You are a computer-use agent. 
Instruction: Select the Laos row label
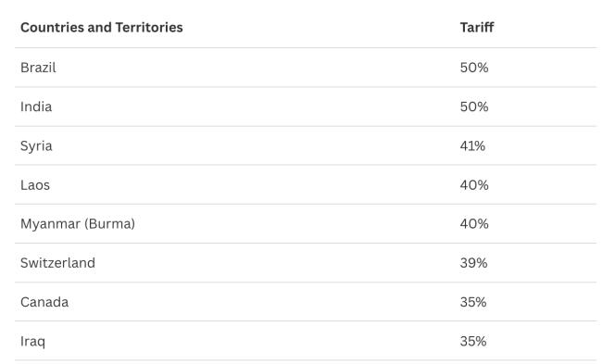(x=35, y=185)
